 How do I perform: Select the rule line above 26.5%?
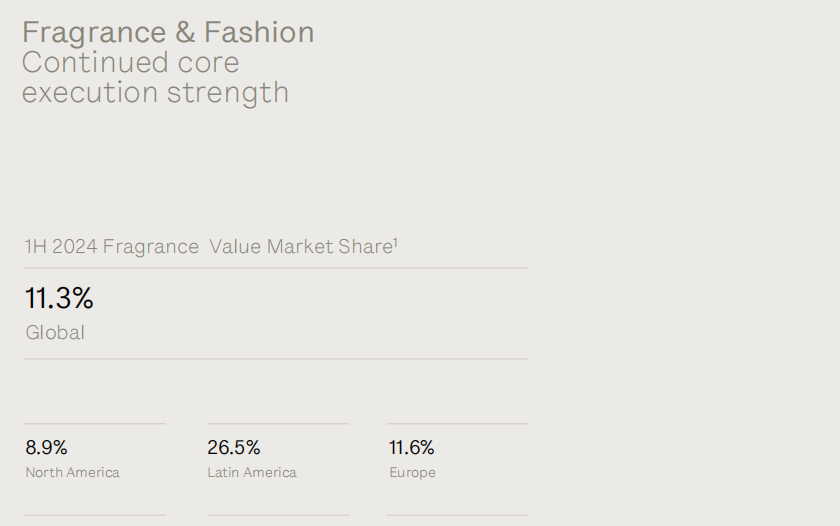click(x=278, y=424)
